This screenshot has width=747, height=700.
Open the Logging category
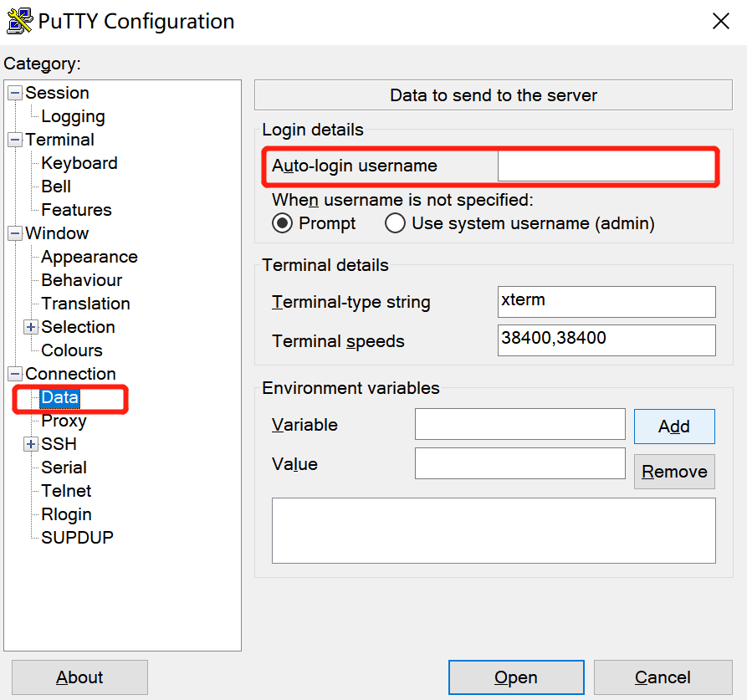pos(73,116)
